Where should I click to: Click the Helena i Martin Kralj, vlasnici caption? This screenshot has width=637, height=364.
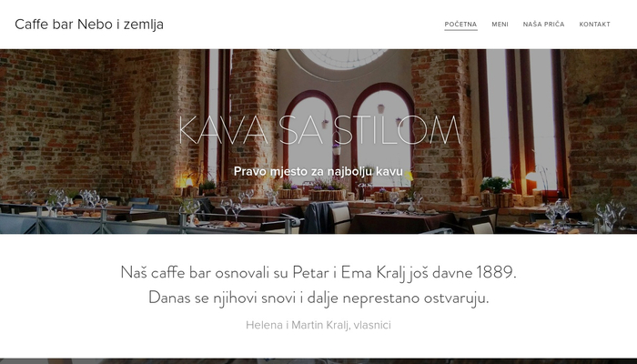click(318, 325)
